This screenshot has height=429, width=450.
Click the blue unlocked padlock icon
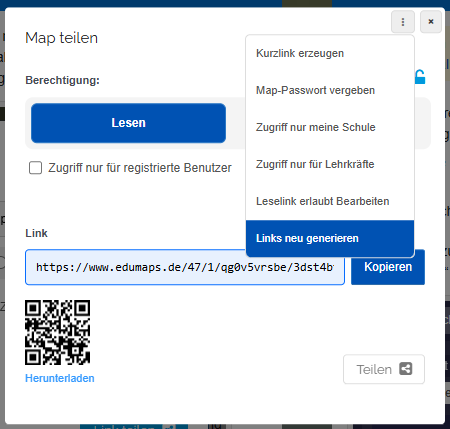coord(420,77)
